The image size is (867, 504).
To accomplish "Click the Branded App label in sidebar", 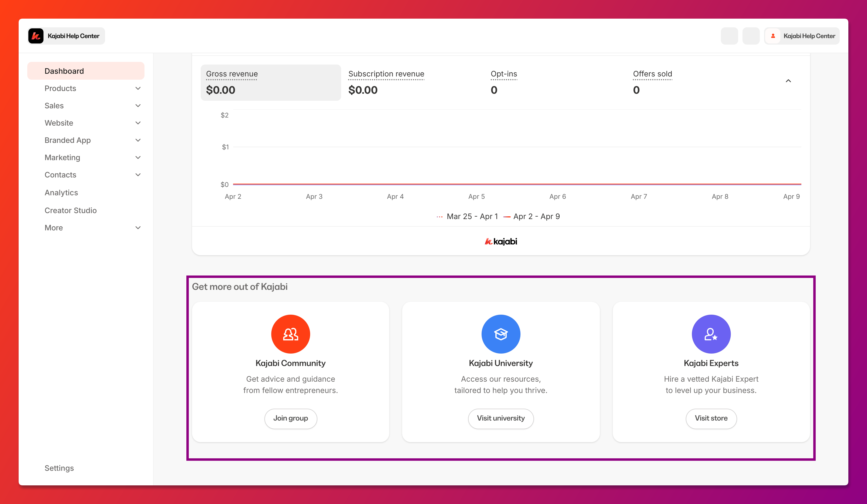I will point(68,140).
